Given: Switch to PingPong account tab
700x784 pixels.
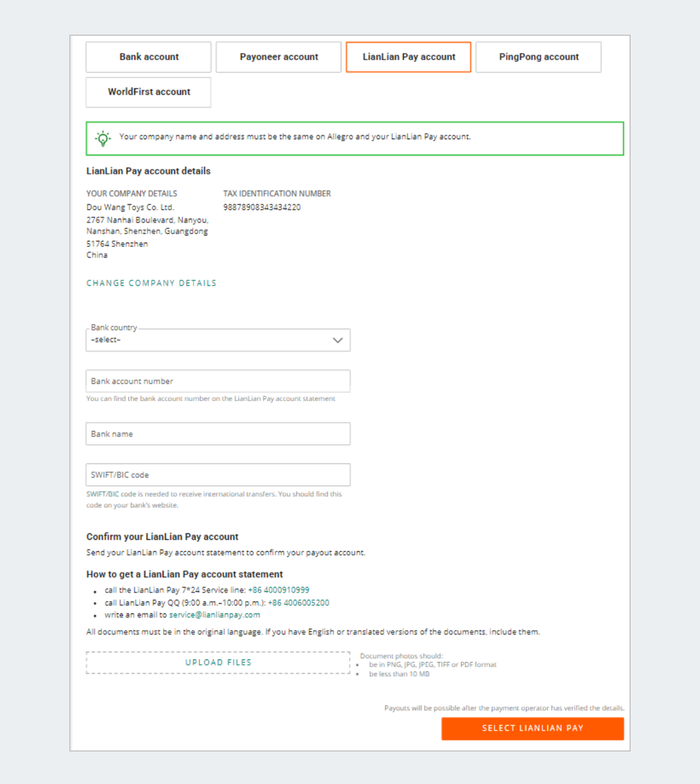Looking at the screenshot, I should 539,57.
